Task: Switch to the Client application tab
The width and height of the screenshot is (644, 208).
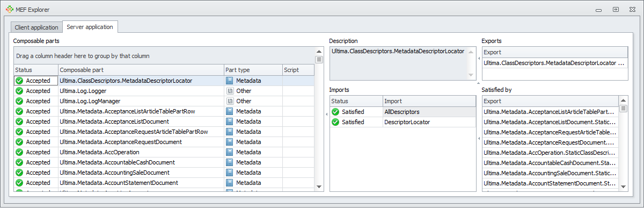Action: pos(36,27)
